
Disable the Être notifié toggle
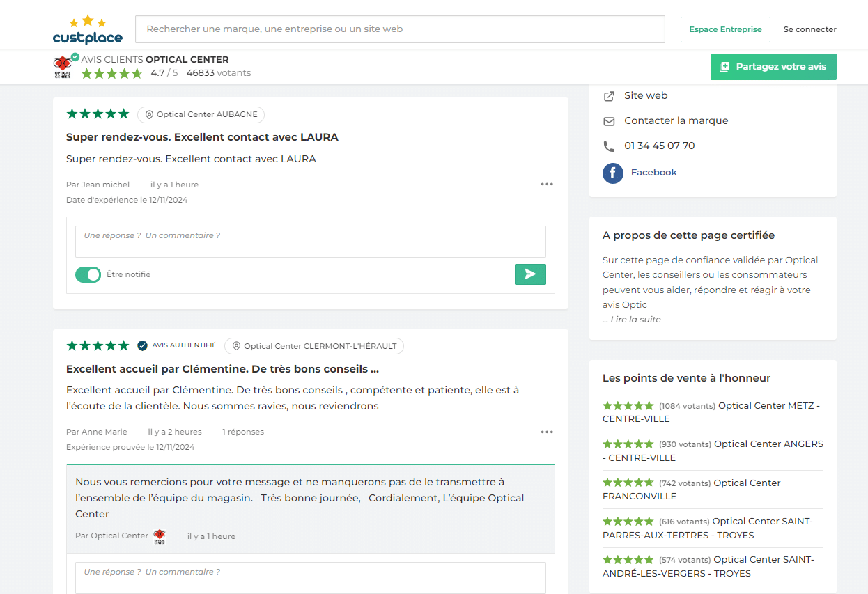88,274
